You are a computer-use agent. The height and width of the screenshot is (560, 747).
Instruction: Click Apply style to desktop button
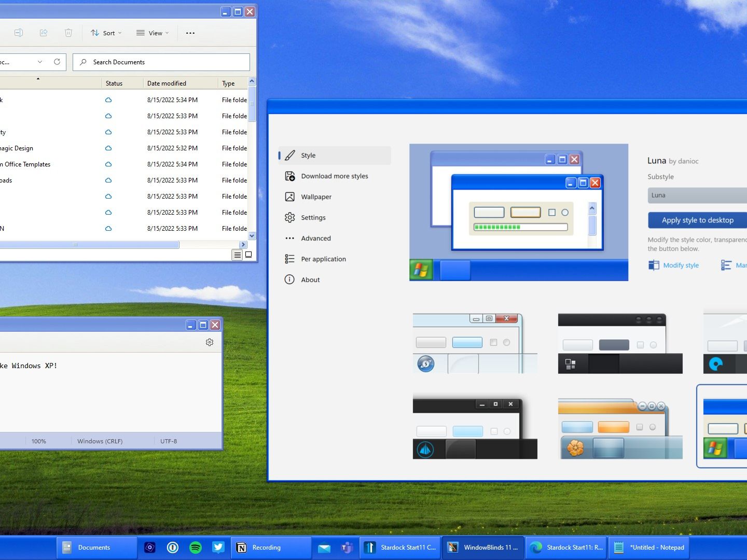point(697,220)
